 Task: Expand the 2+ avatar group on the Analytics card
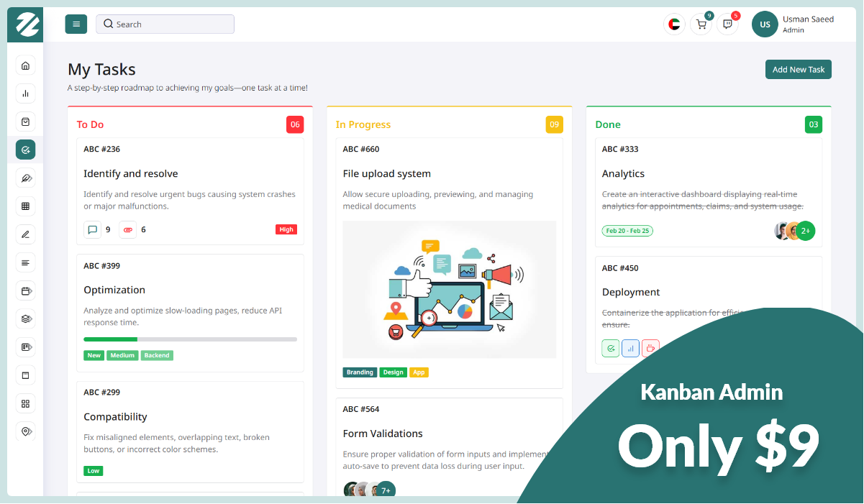(x=805, y=231)
